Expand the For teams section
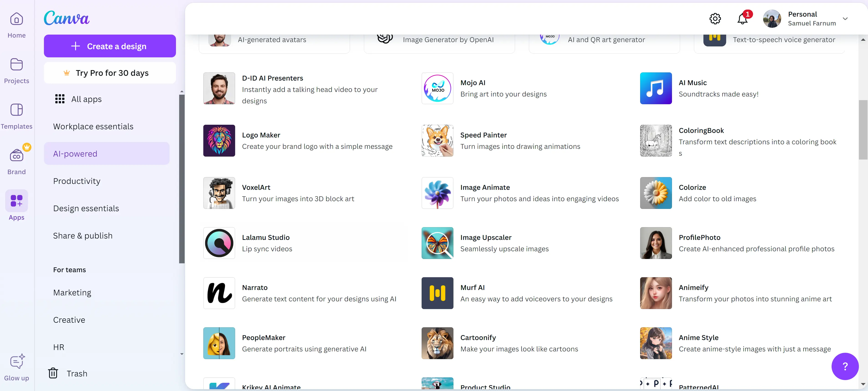The height and width of the screenshot is (391, 868). pyautogui.click(x=69, y=270)
